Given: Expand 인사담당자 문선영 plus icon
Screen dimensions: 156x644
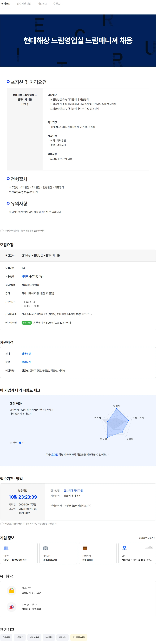Looking at the screenshot, I should pyautogui.click(x=90, y=505).
